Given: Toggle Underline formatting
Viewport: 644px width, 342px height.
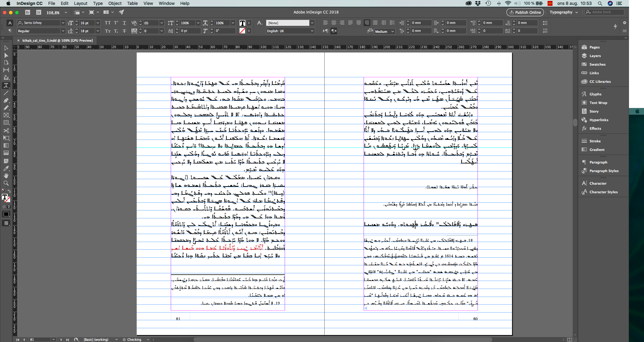Looking at the screenshot, I should click(124, 23).
